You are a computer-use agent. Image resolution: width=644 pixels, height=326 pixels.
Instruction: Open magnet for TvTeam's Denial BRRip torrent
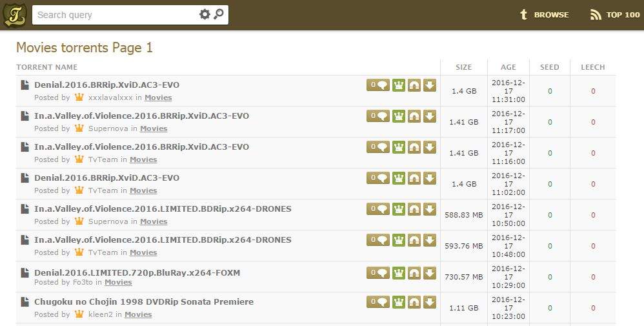(414, 178)
